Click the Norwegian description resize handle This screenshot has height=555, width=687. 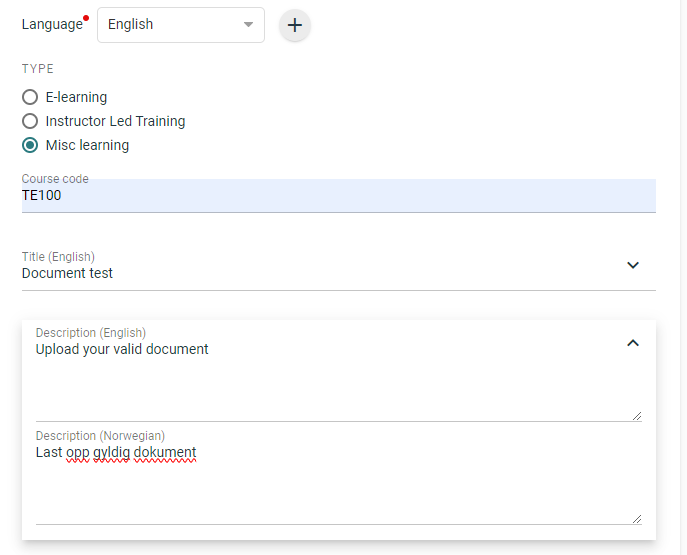(637, 519)
